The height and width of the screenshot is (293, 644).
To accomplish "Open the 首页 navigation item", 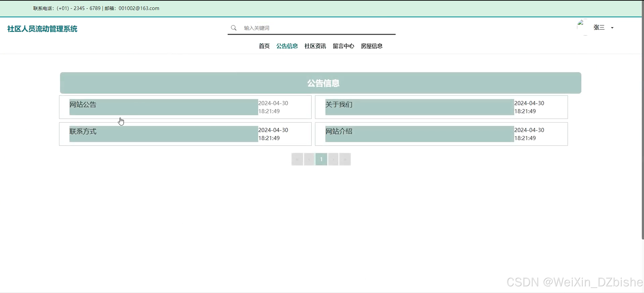I will click(264, 46).
